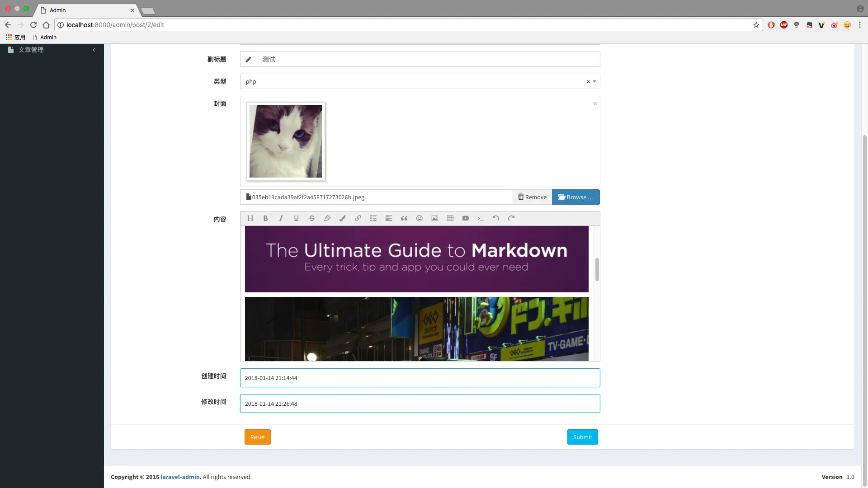Collapse the 文章管理 sidebar chevron
The width and height of the screenshot is (868, 488).
(x=94, y=50)
